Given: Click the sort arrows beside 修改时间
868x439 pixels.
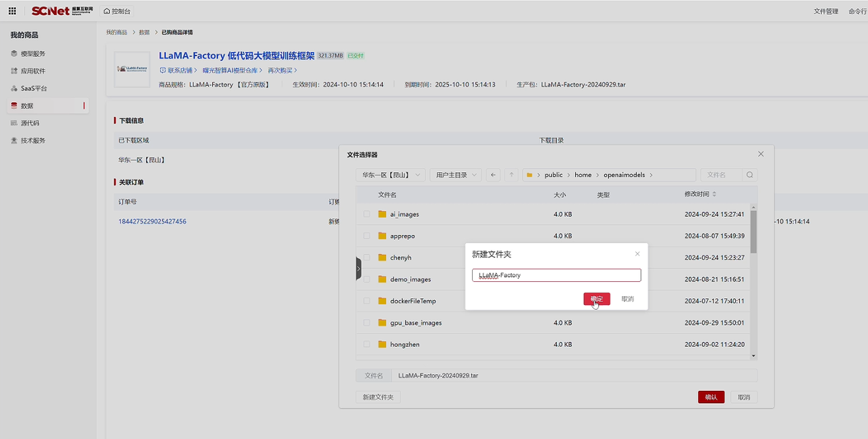Looking at the screenshot, I should (714, 194).
